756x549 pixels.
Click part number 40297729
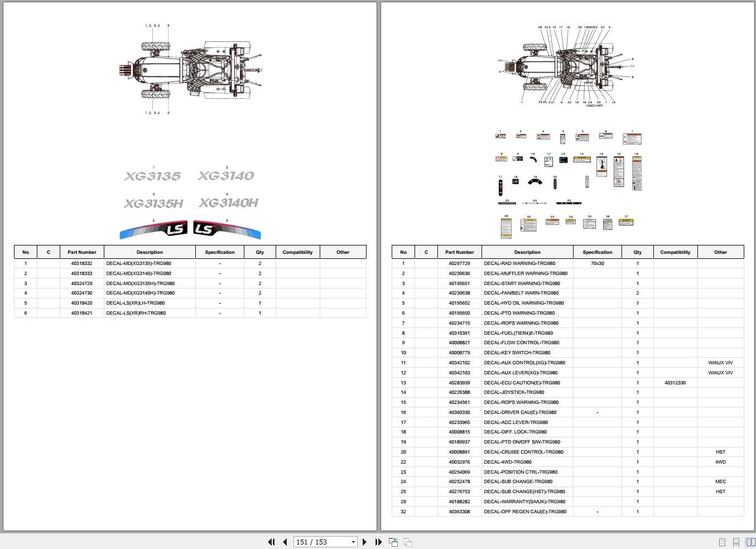(x=459, y=263)
